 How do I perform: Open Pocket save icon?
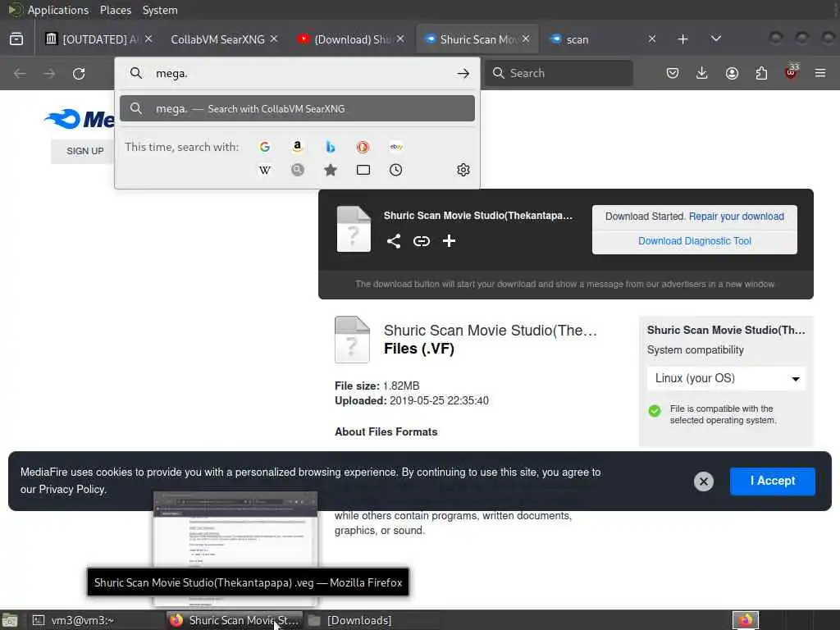pyautogui.click(x=673, y=73)
